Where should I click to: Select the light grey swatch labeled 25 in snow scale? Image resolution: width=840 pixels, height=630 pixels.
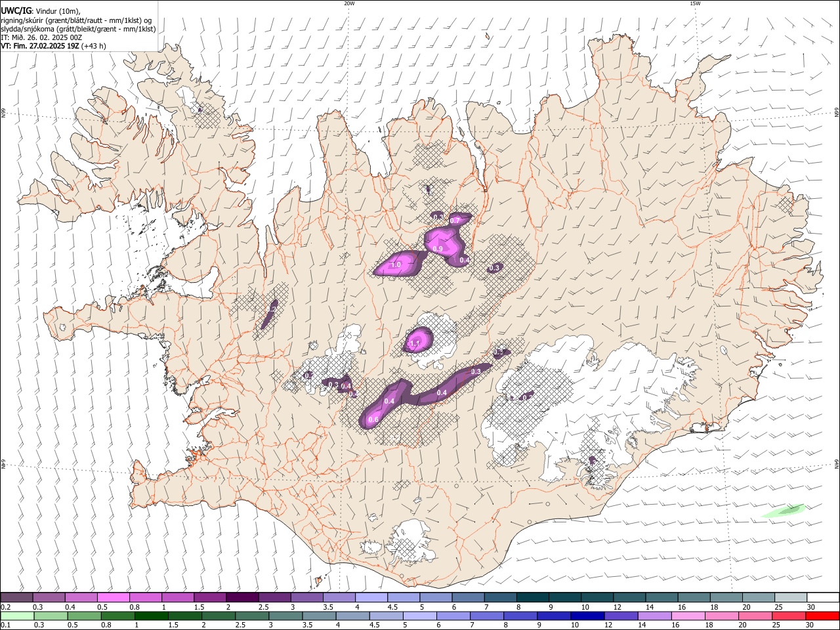tap(790, 598)
